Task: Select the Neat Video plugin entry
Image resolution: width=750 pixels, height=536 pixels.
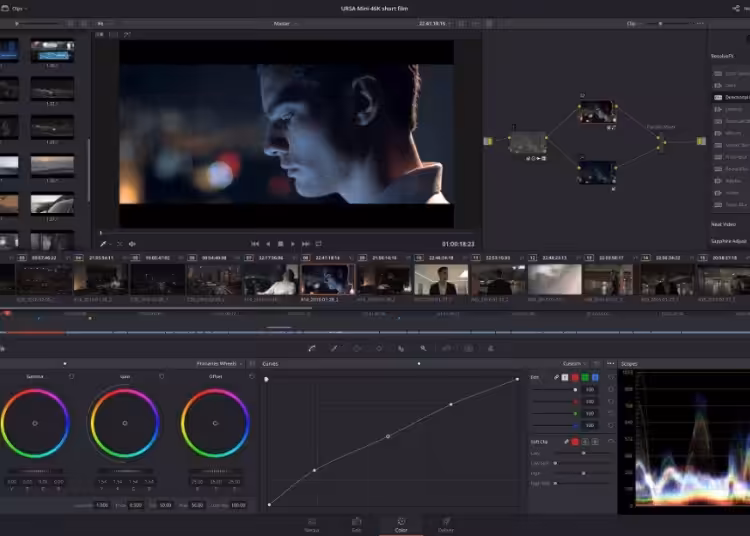Action: 723,224
